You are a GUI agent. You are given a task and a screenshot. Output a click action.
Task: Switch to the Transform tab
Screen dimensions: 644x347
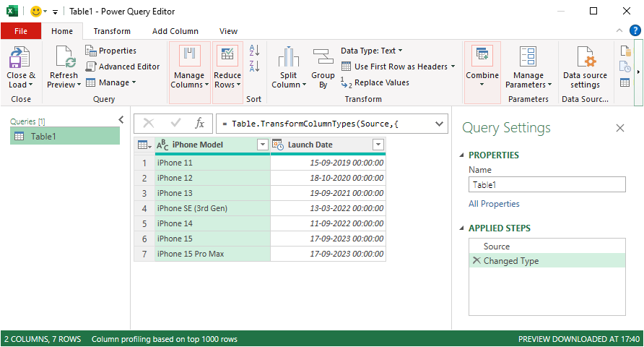pos(112,31)
